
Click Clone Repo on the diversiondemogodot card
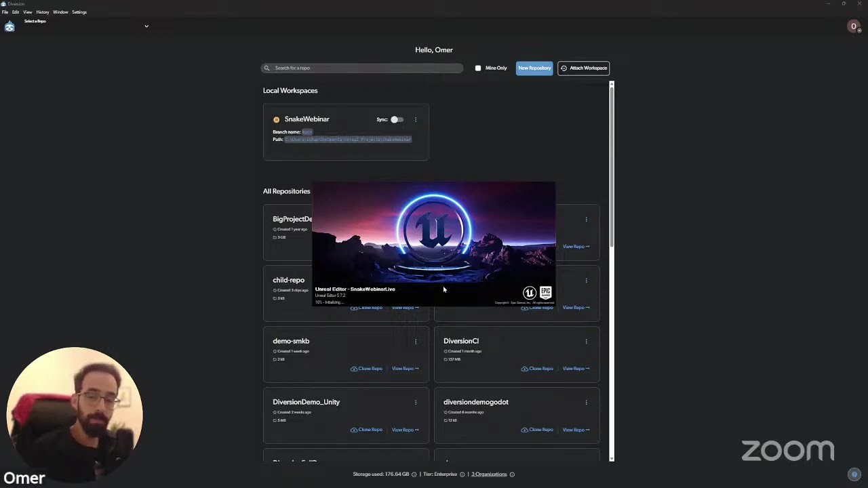[537, 430]
